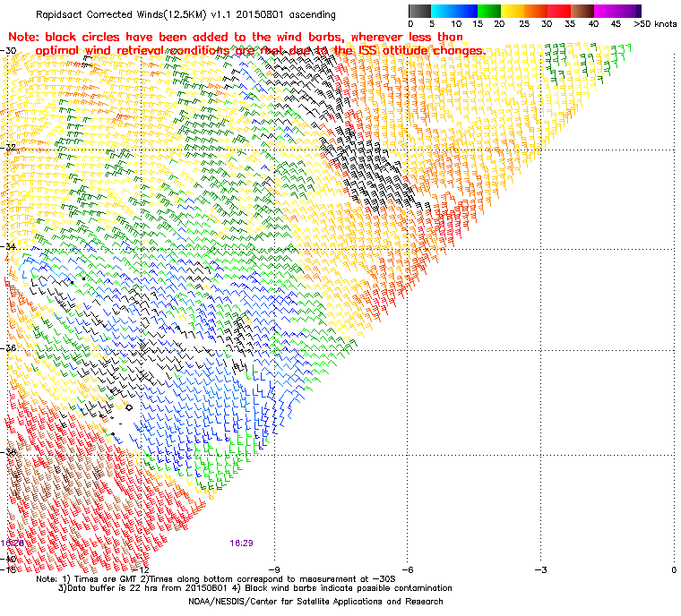Click the purple '16:28' time stamp

tap(13, 543)
